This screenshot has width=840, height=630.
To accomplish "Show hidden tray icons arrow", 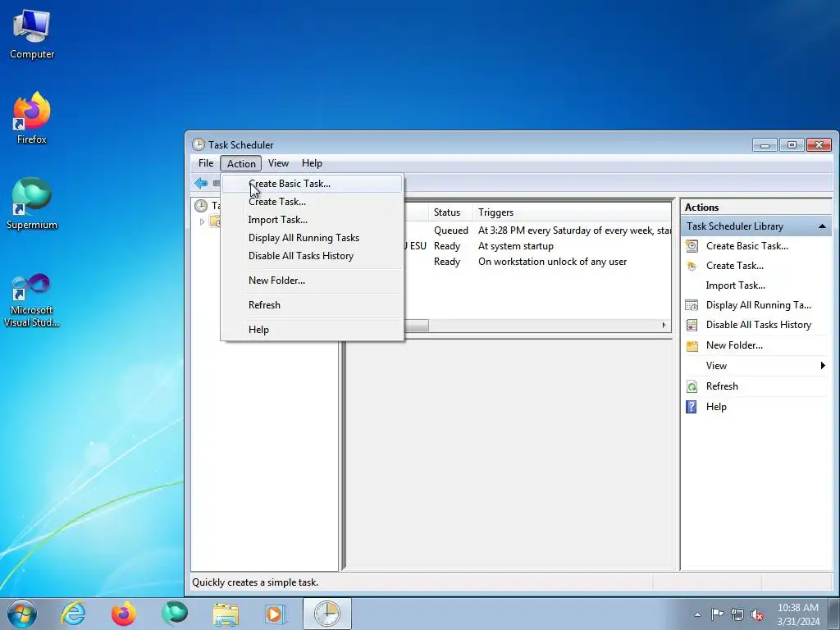I will click(697, 614).
